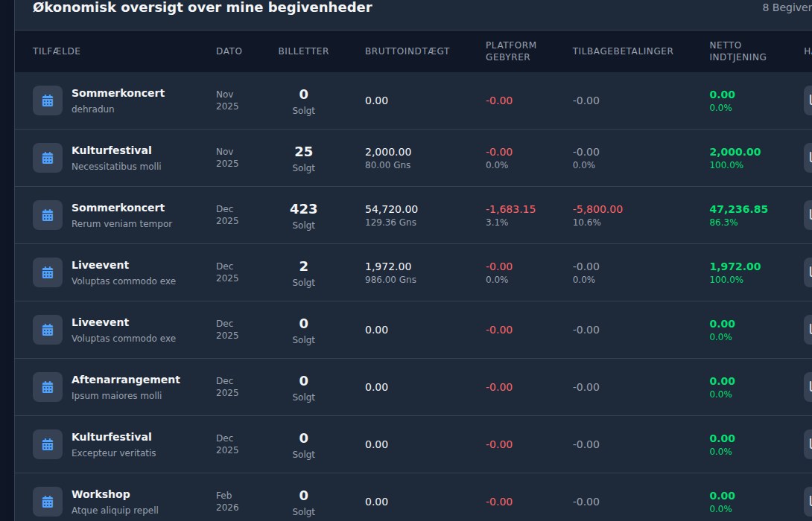Click the dehradun subtitle

tap(92, 109)
